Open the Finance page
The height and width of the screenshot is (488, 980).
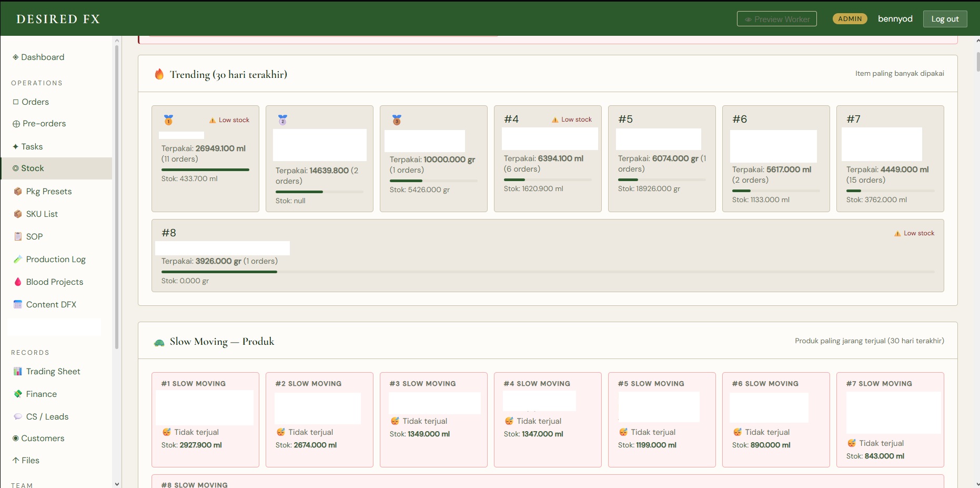pos(42,394)
